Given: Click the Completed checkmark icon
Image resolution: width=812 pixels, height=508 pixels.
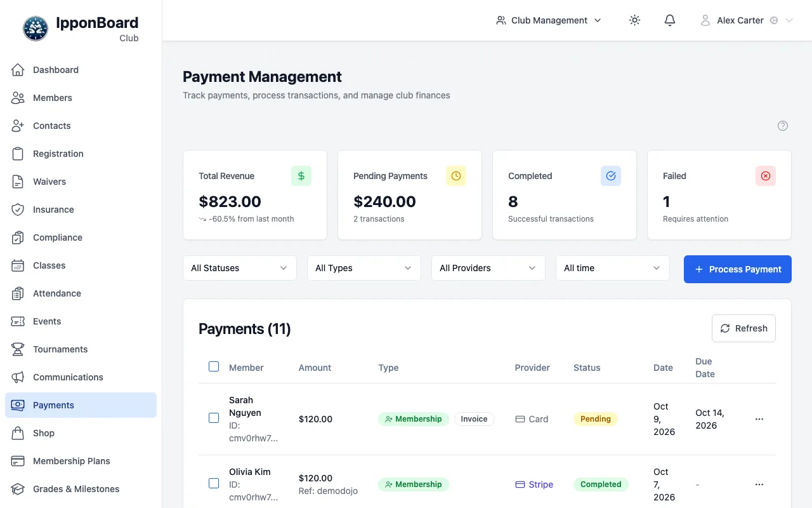Looking at the screenshot, I should pyautogui.click(x=611, y=176).
